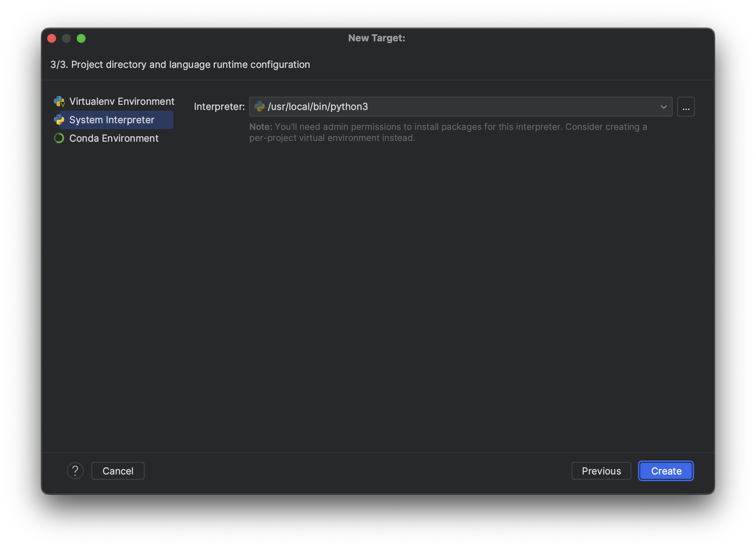Image resolution: width=756 pixels, height=549 pixels.
Task: Click the System Interpreter python icon
Action: 59,120
